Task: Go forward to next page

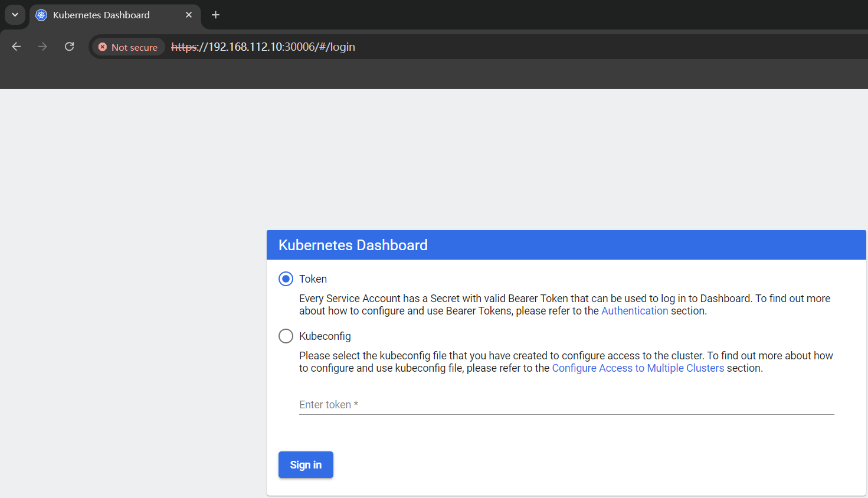Action: [42, 47]
